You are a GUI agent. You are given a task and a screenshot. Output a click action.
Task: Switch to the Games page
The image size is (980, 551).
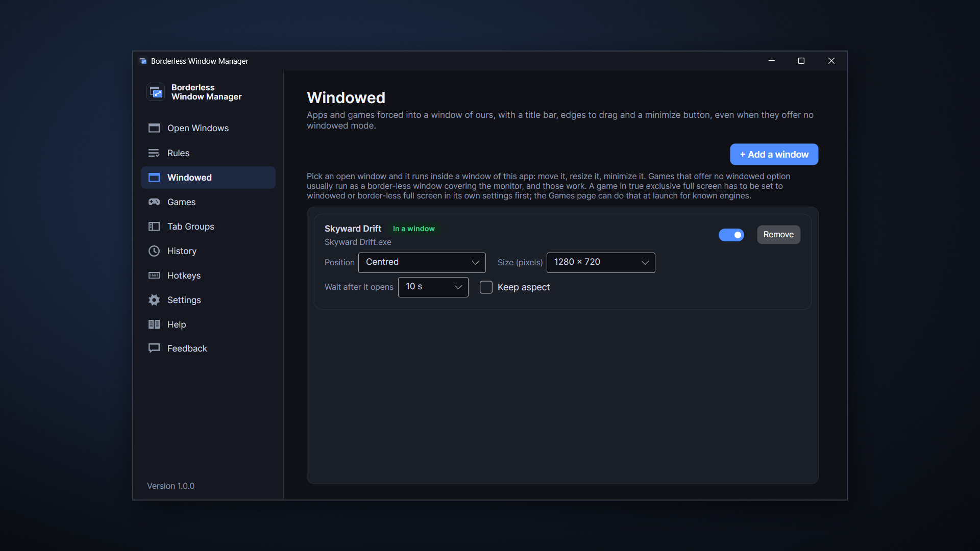(208, 202)
